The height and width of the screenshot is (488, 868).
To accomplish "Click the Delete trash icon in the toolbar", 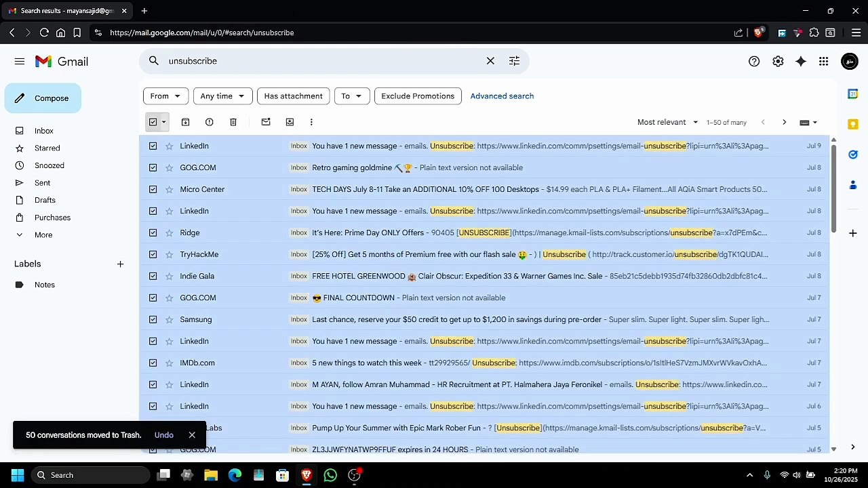I will pos(233,122).
